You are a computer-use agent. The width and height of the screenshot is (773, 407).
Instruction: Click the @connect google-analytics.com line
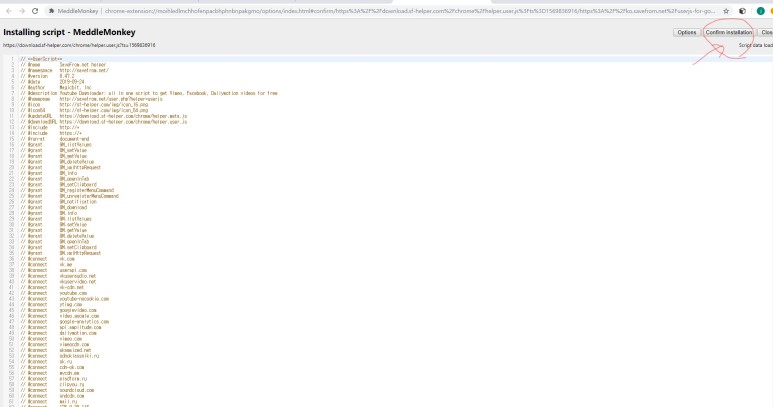(64, 322)
